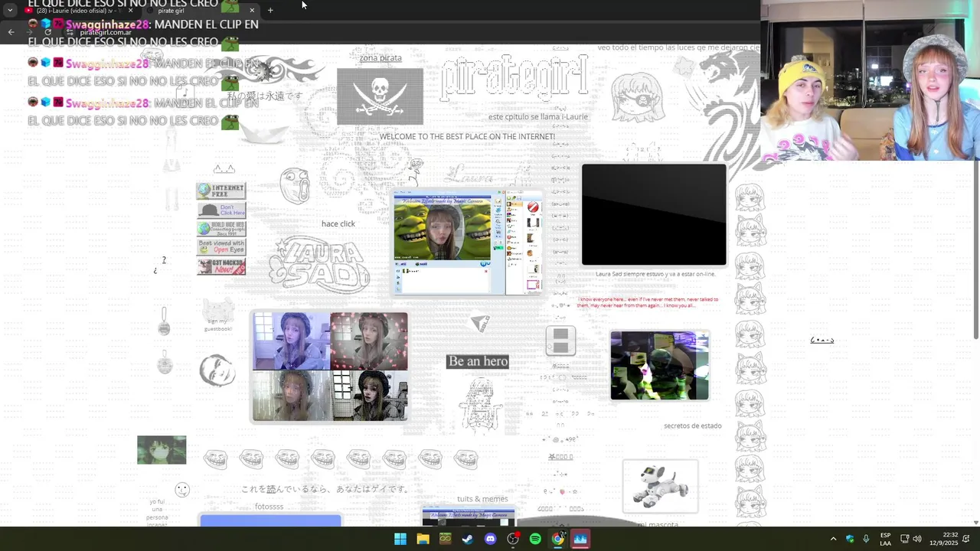
Task: Click the last trollface in the row
Action: pyautogui.click(x=465, y=459)
